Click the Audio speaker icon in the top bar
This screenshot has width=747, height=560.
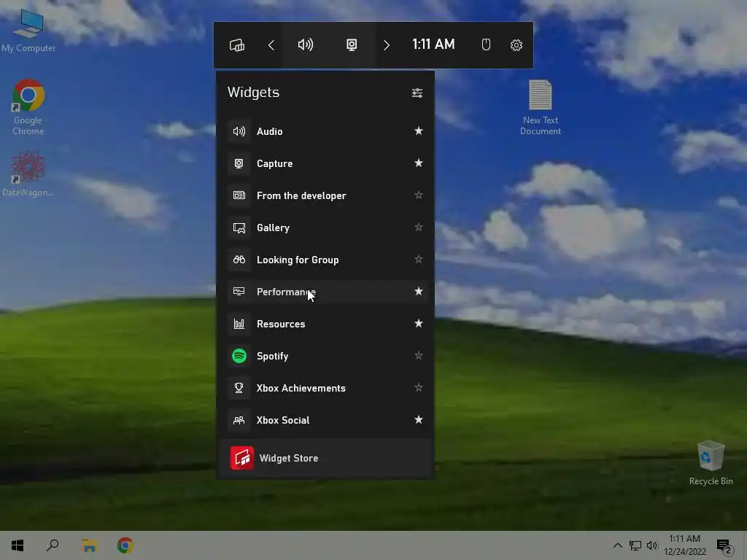(x=306, y=44)
